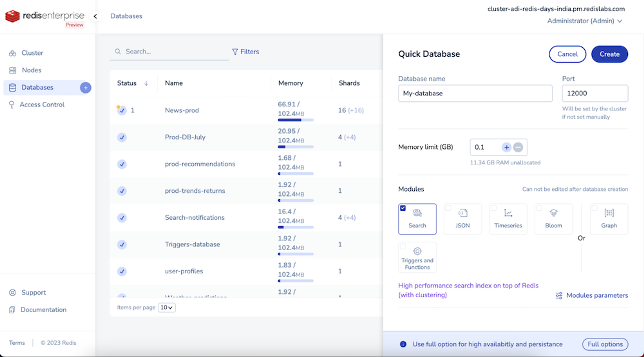Click the Database name input field
644x357 pixels.
tap(475, 93)
